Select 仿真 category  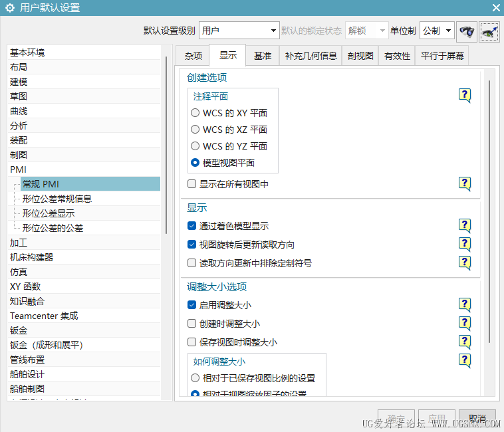pos(84,272)
